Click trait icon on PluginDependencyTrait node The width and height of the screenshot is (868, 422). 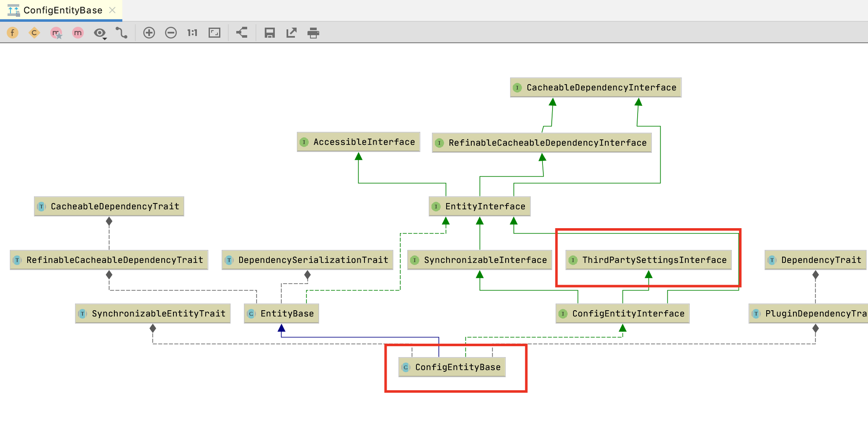756,314
